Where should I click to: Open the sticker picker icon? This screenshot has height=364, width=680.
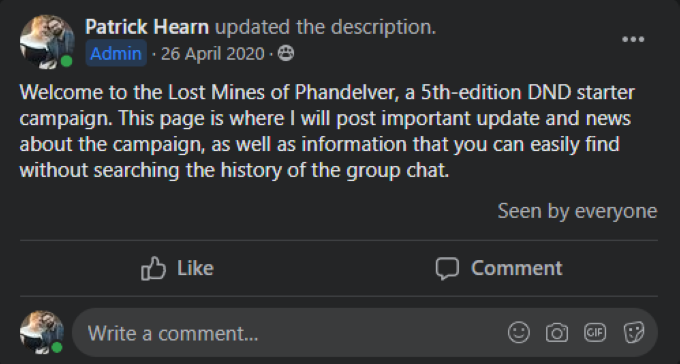[634, 333]
